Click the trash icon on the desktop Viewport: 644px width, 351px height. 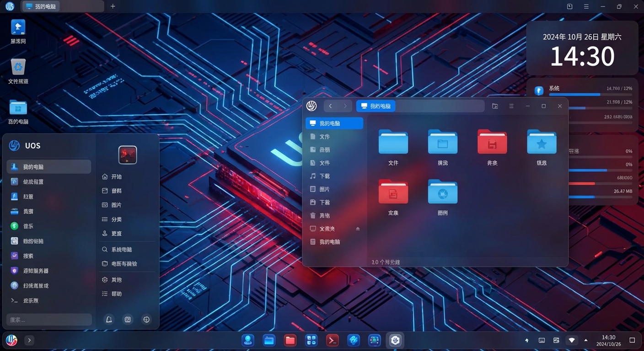click(x=18, y=67)
